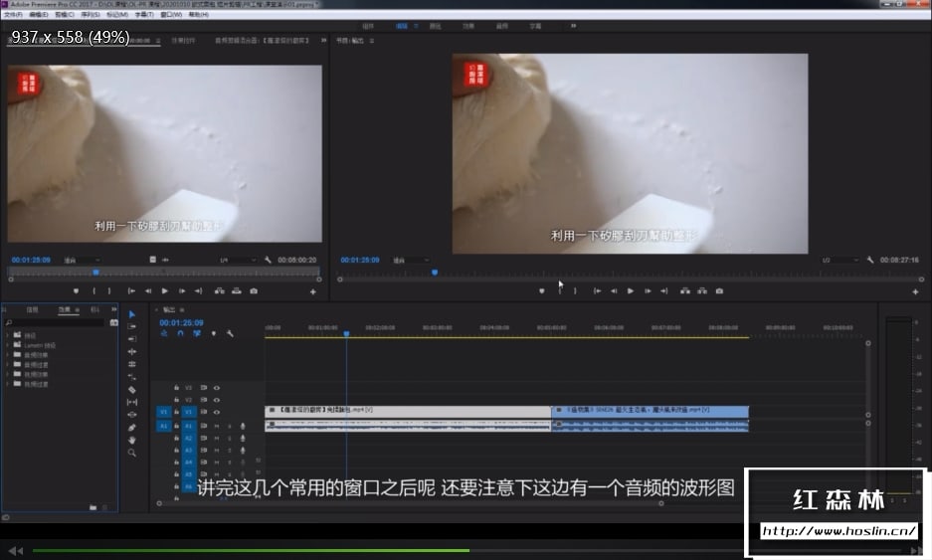The image size is (932, 560).
Task: Show more workspaces overflow chevron
Action: coord(573,26)
